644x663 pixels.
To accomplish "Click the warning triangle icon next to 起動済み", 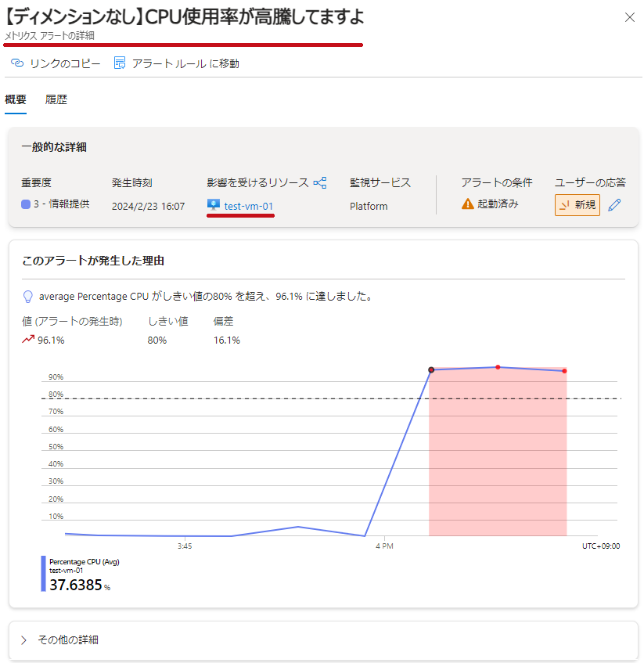I will [468, 204].
